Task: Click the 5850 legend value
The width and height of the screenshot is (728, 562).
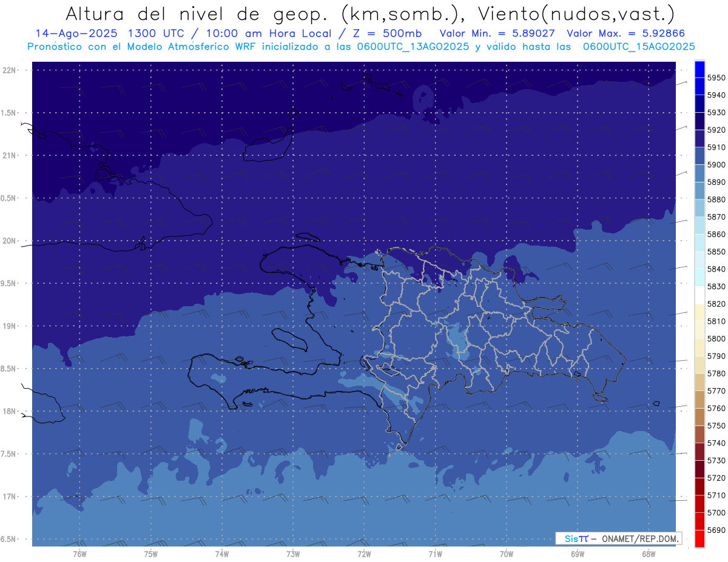Action: tap(716, 252)
